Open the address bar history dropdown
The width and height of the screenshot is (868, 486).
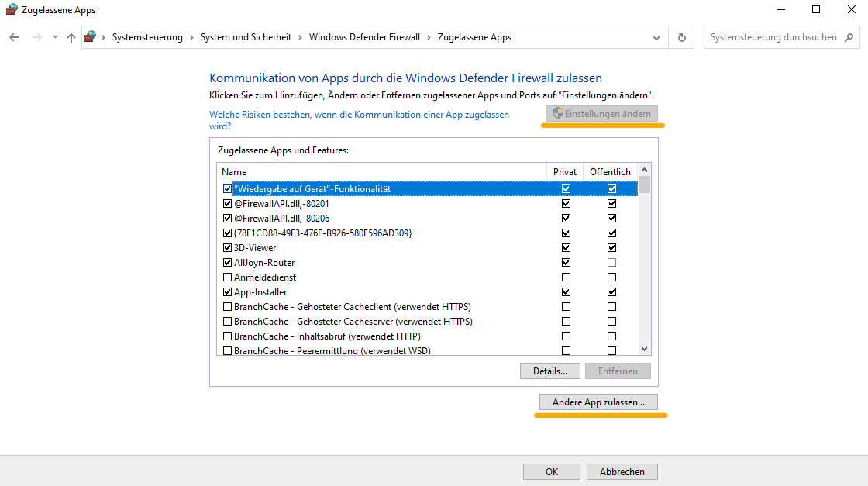656,36
